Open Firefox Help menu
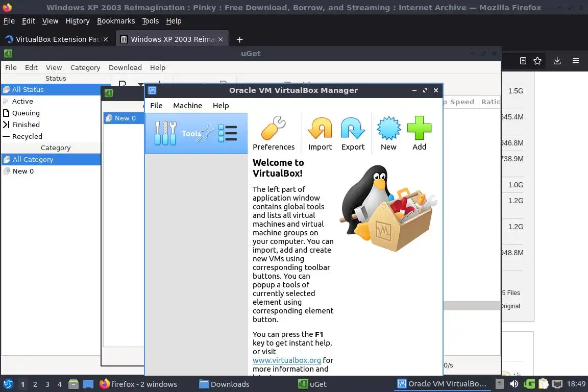588x392 pixels. pos(174,21)
